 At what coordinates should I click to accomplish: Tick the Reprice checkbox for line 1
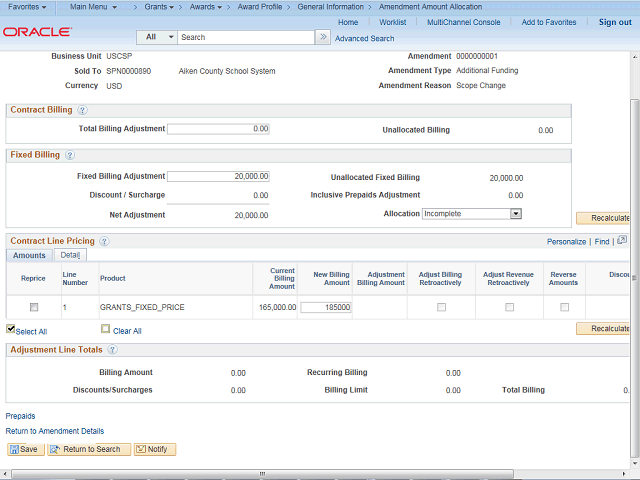[34, 307]
